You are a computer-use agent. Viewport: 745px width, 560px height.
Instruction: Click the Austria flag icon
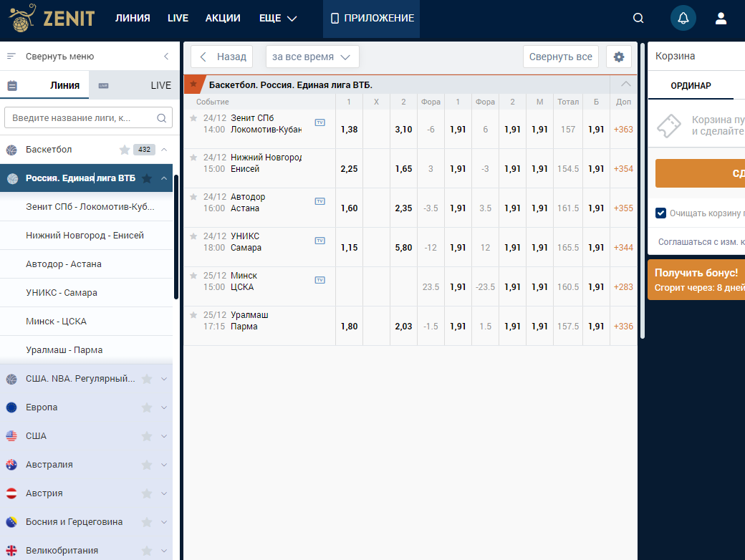click(11, 493)
